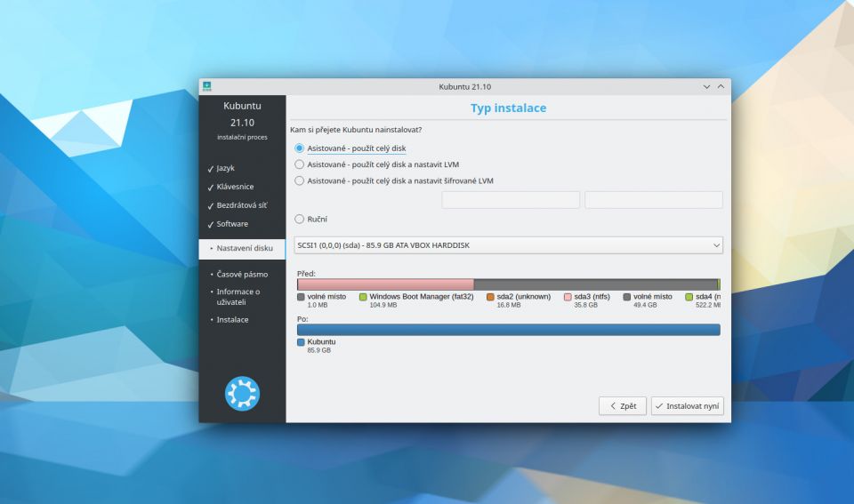Click the 'Kubuntu 21.10' window title
The height and width of the screenshot is (504, 854).
pyautogui.click(x=464, y=86)
